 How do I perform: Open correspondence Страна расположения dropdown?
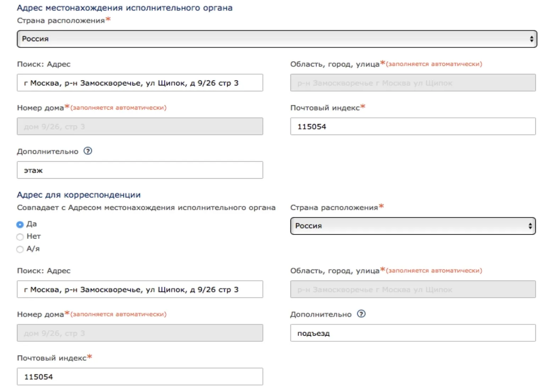point(412,226)
